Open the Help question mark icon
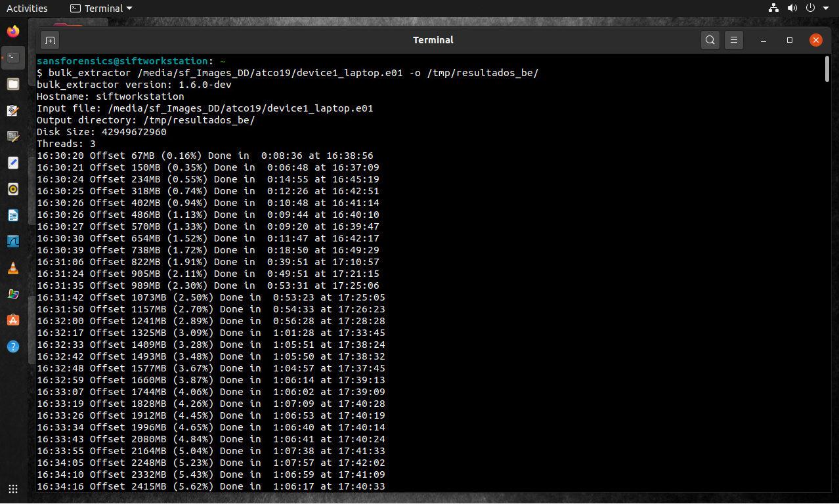The width and height of the screenshot is (839, 504). [x=13, y=346]
